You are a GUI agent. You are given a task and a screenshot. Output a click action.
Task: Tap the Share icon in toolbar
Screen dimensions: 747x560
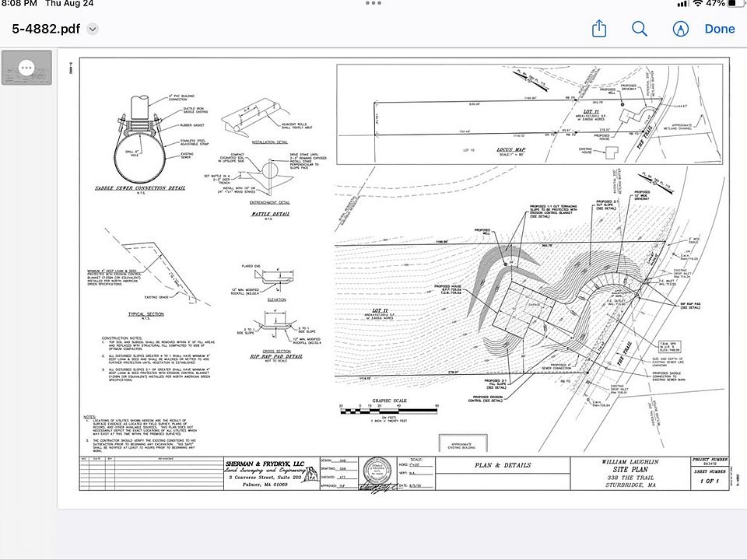[x=599, y=29]
